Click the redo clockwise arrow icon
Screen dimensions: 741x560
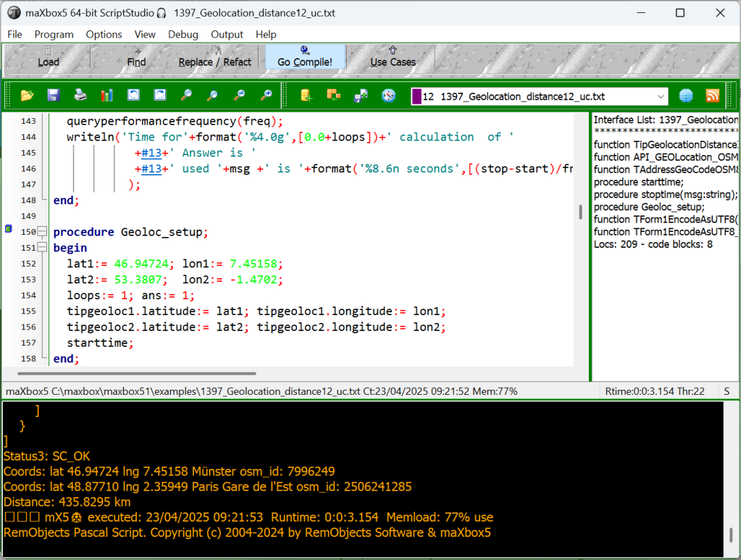pos(160,96)
